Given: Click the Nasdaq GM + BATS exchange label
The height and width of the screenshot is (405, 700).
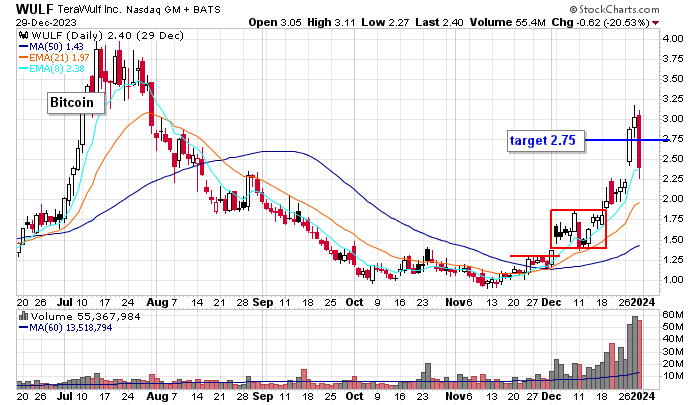Looking at the screenshot, I should (173, 9).
